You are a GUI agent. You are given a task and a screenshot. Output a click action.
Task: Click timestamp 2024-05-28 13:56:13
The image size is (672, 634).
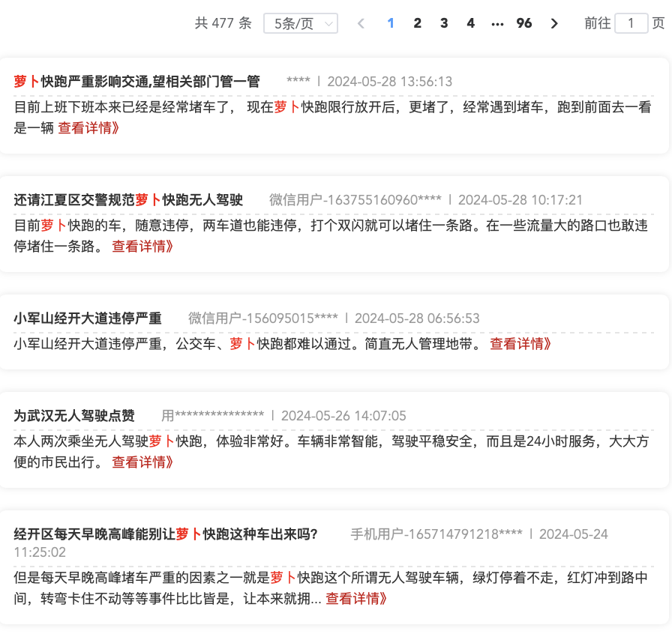[389, 82]
